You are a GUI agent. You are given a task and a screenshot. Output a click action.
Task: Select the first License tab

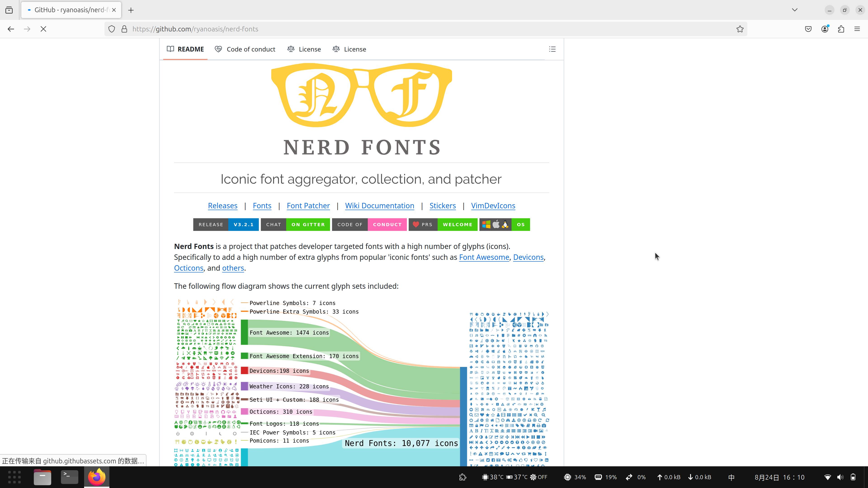tap(304, 49)
